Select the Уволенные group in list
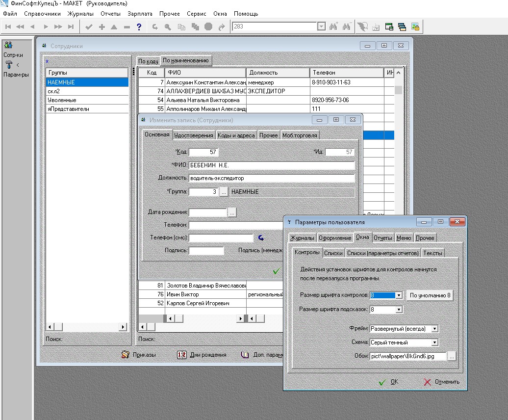The width and height of the screenshot is (508, 420). [62, 100]
